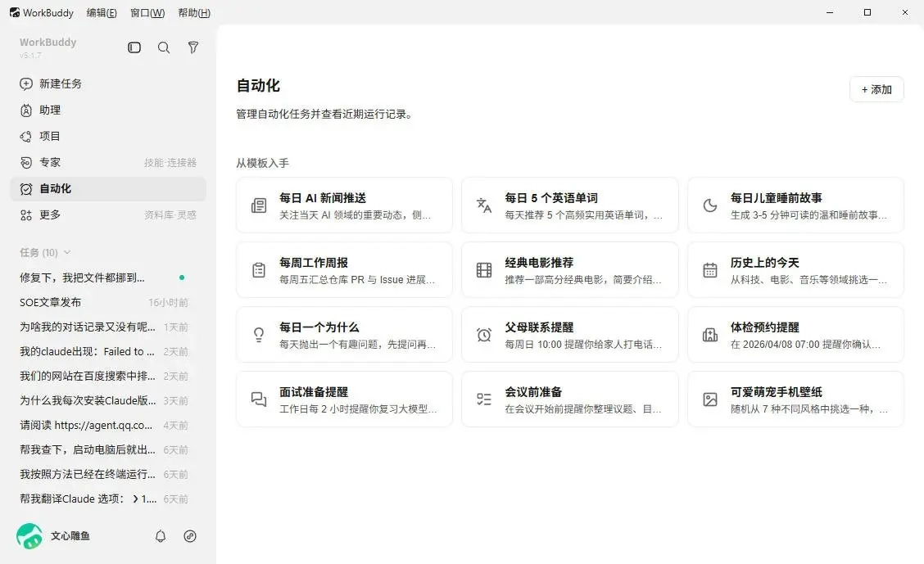Click the chat bubbles icon of 面试准备提醒
The width and height of the screenshot is (924, 564).
pos(259,399)
